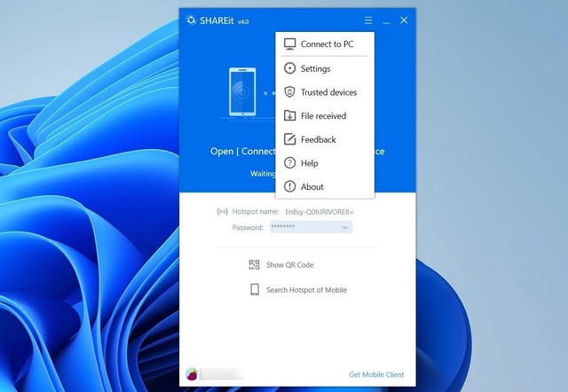Click the mobile phone hotspot search icon
This screenshot has height=392, width=568.
(x=254, y=290)
